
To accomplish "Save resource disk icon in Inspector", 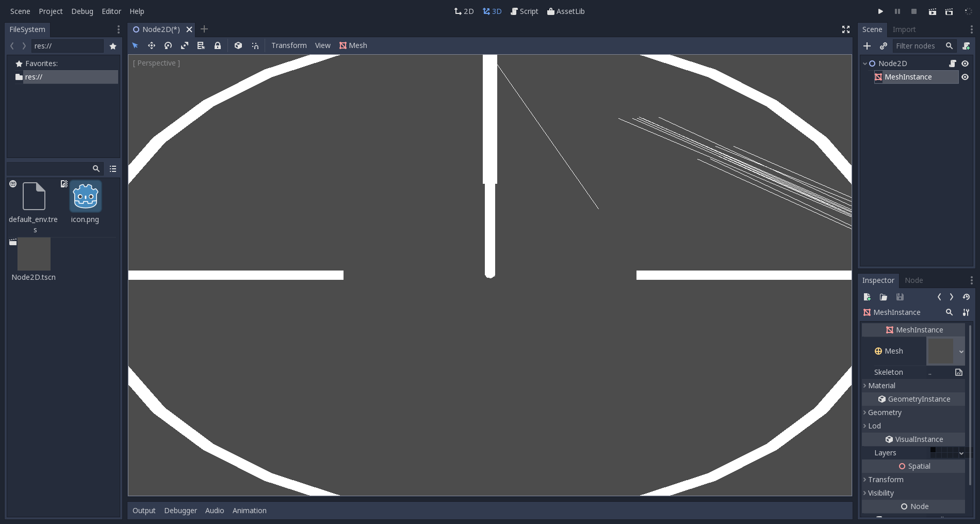I will tap(900, 297).
